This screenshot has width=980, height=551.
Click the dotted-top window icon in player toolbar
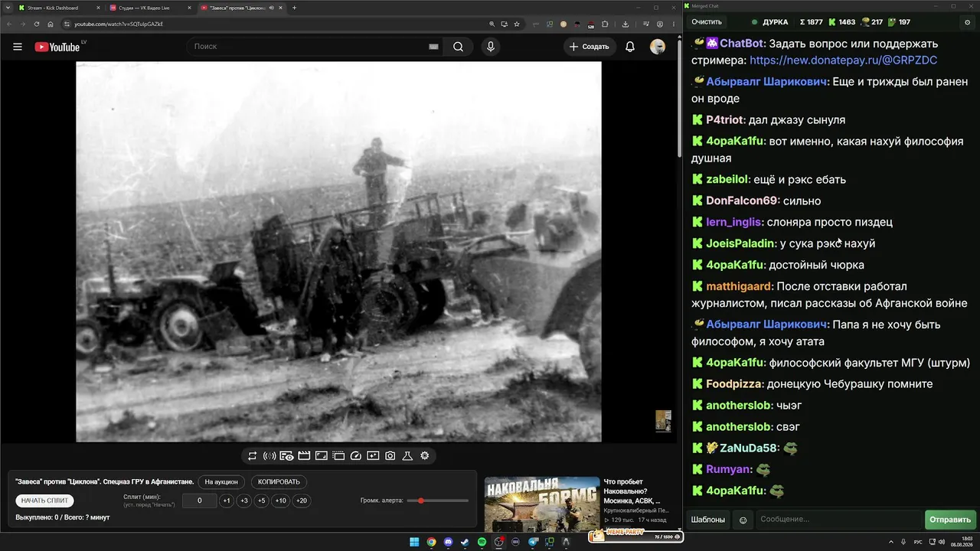pos(338,456)
